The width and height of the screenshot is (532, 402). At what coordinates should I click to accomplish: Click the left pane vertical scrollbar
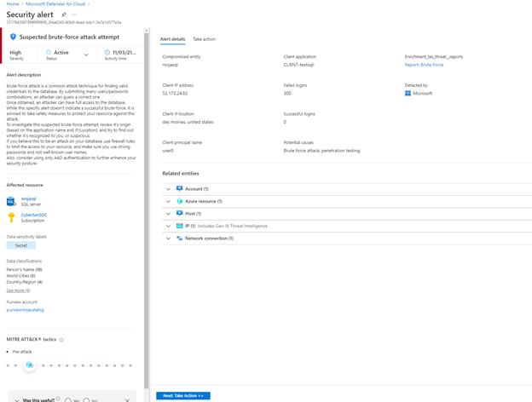tap(147, 210)
